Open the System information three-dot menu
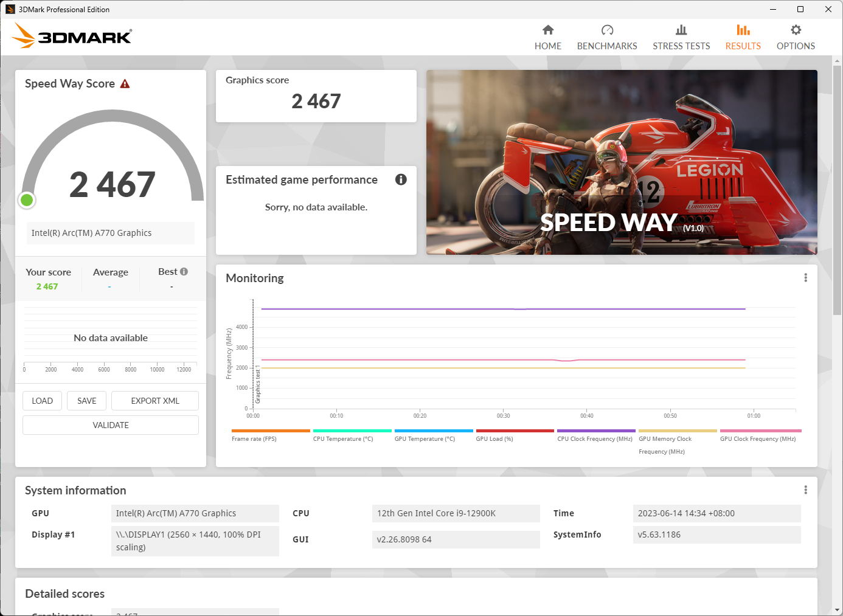 (x=806, y=490)
